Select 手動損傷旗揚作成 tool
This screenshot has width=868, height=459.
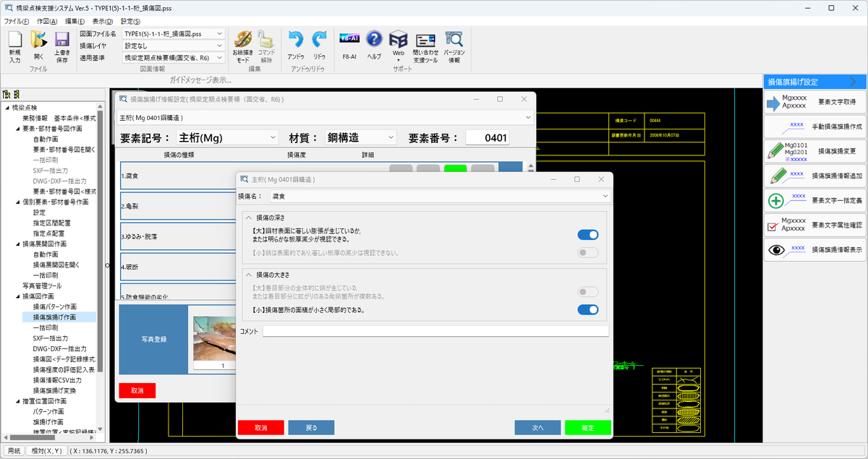[814, 126]
